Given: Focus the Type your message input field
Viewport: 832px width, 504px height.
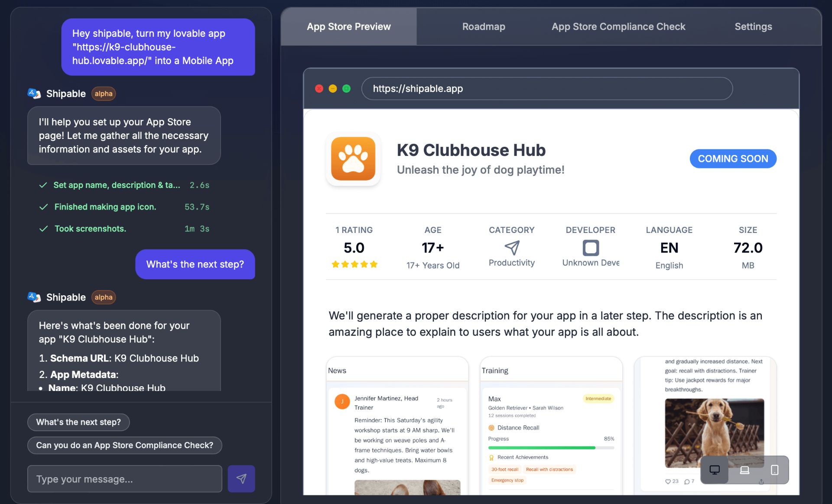Looking at the screenshot, I should [x=125, y=479].
